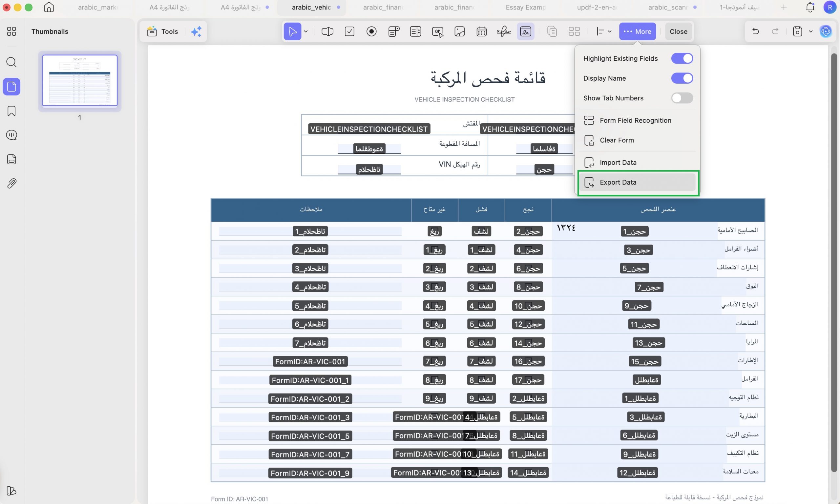The height and width of the screenshot is (504, 840).
Task: Switch to the updf-2-en-a tab
Action: (597, 7)
